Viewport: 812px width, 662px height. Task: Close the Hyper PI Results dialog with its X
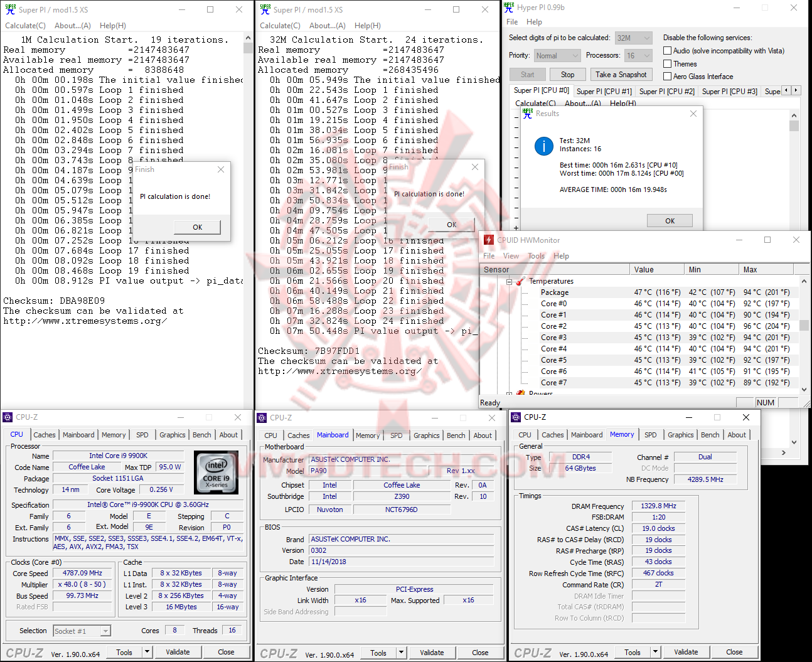[x=693, y=114]
